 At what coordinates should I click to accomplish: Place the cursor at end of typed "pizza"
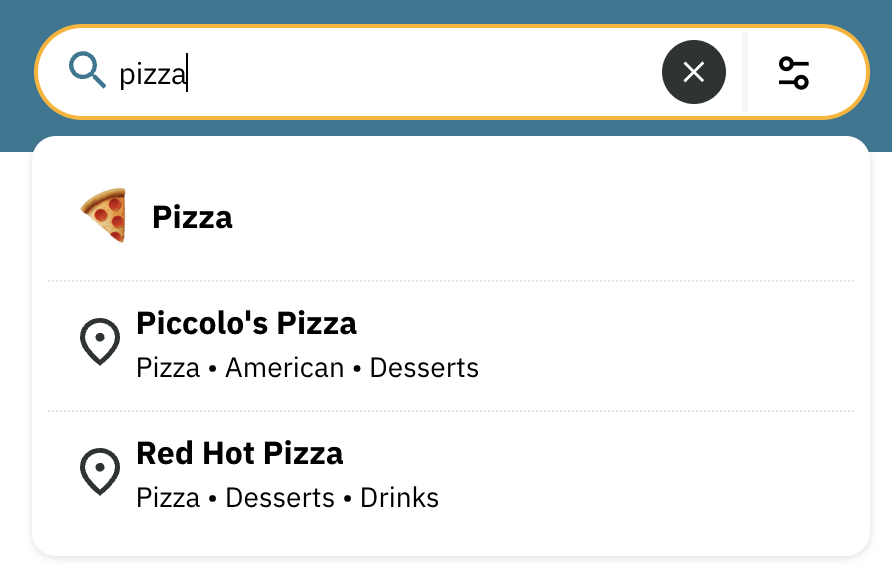click(x=188, y=73)
